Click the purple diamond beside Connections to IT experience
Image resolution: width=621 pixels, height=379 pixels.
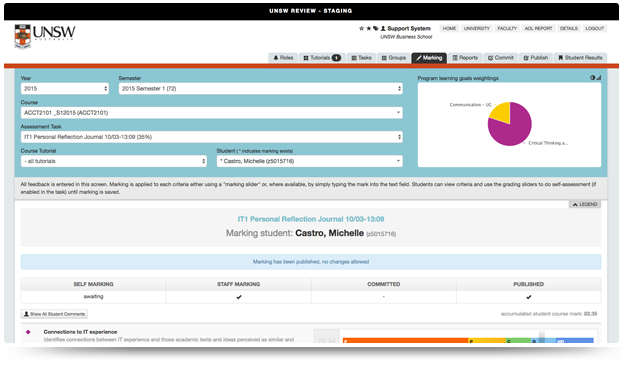click(x=28, y=332)
